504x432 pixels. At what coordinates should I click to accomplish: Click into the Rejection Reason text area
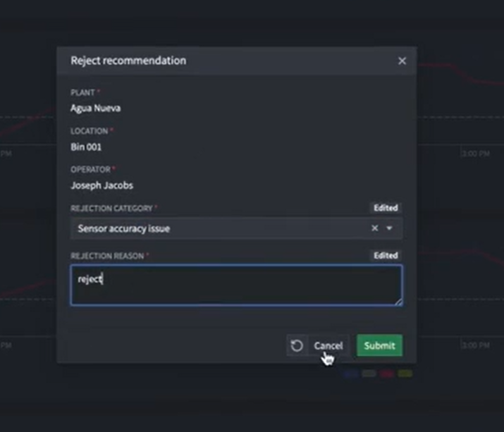(x=236, y=285)
